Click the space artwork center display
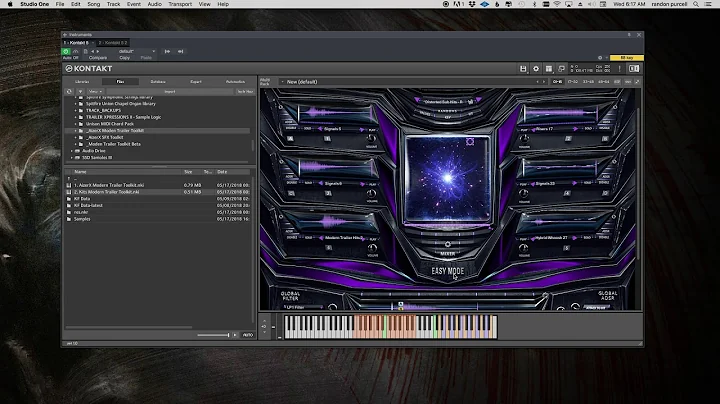 click(x=448, y=178)
